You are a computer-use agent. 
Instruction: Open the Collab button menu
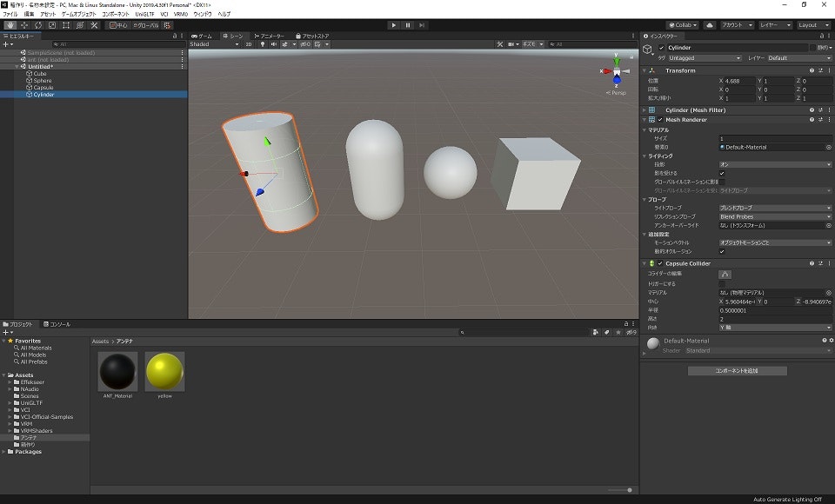pyautogui.click(x=682, y=25)
